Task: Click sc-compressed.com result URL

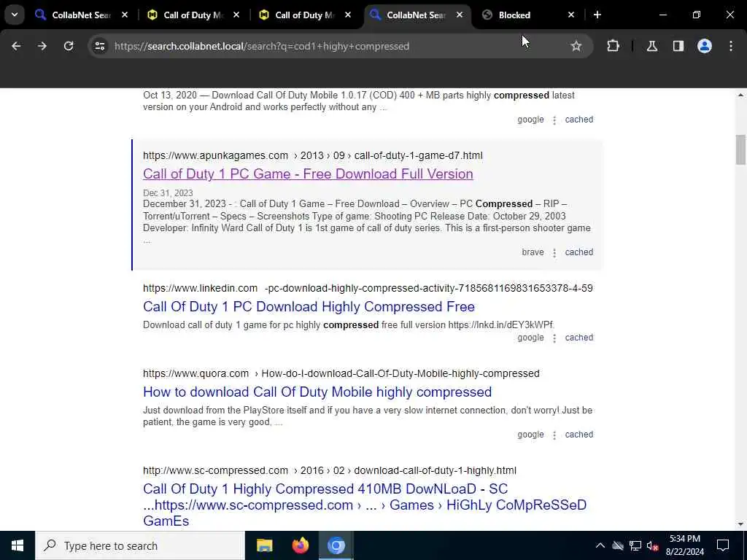Action: tap(330, 470)
